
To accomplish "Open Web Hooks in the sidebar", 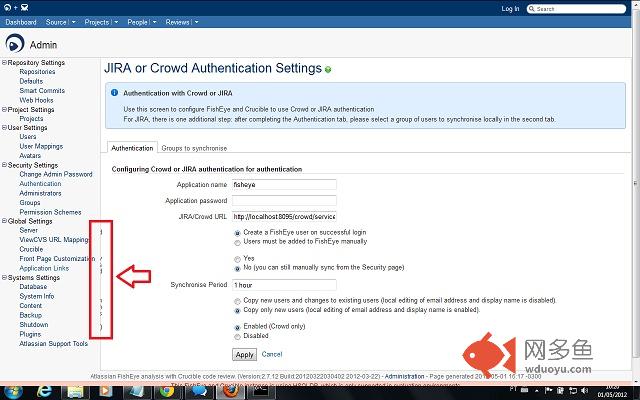I will pos(36,100).
